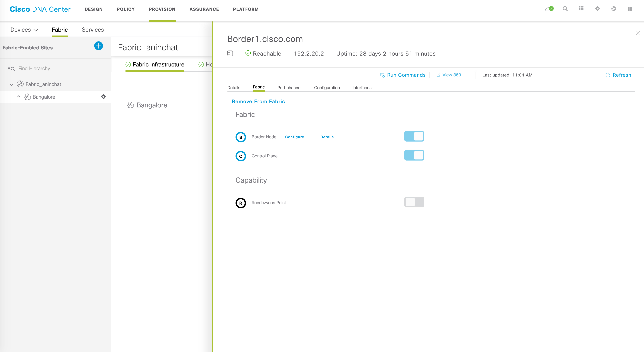The image size is (644, 352).
Task: Click the IP address 192.2.20.2
Action: [309, 53]
